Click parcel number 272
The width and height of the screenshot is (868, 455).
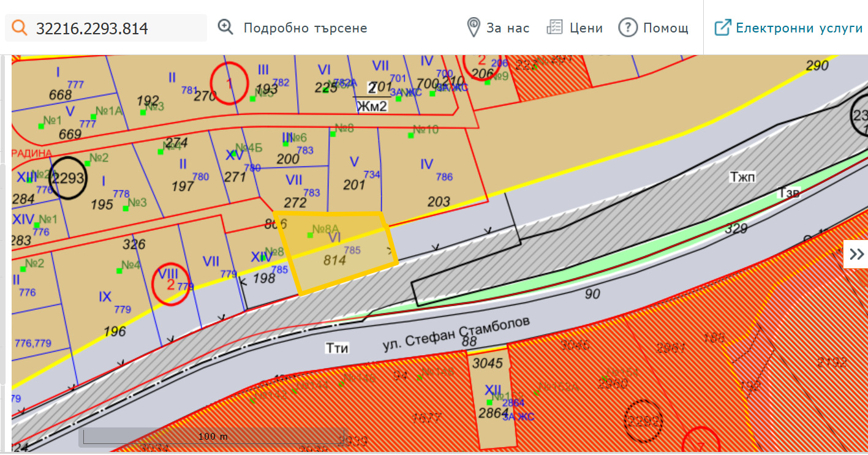pyautogui.click(x=295, y=202)
